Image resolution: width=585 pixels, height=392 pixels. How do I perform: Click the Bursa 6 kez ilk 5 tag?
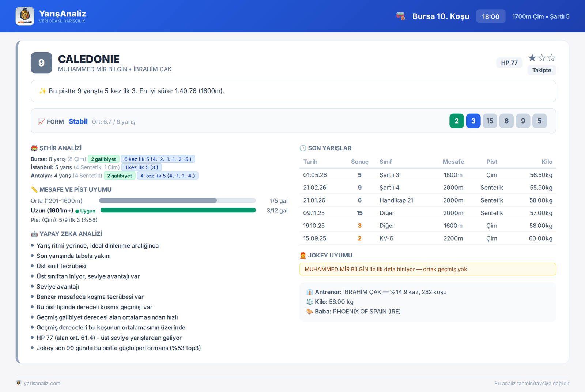[x=158, y=159]
